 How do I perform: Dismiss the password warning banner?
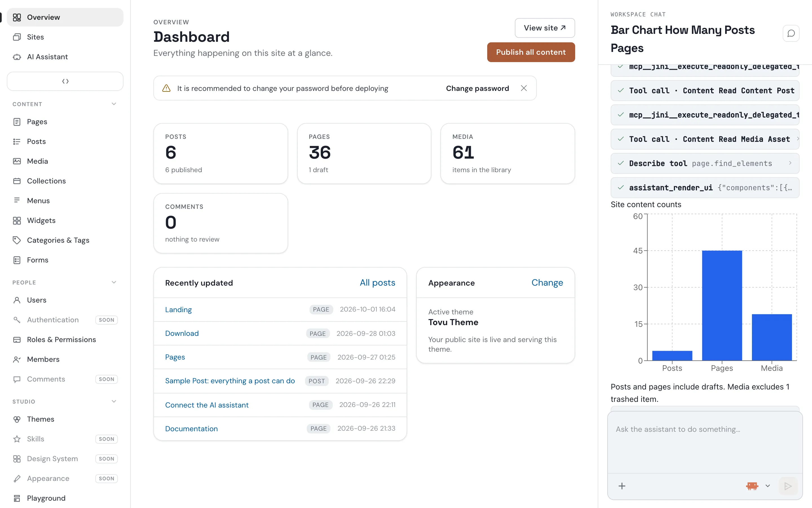[x=524, y=88]
